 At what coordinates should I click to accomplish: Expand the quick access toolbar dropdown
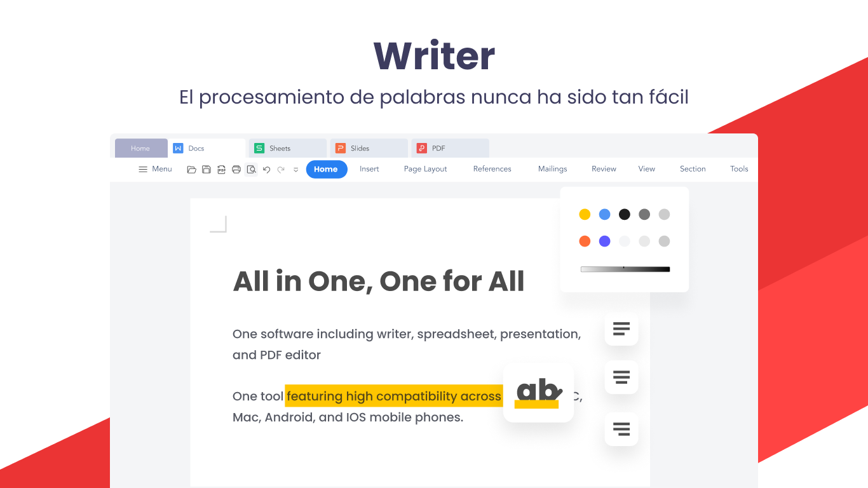(x=296, y=170)
